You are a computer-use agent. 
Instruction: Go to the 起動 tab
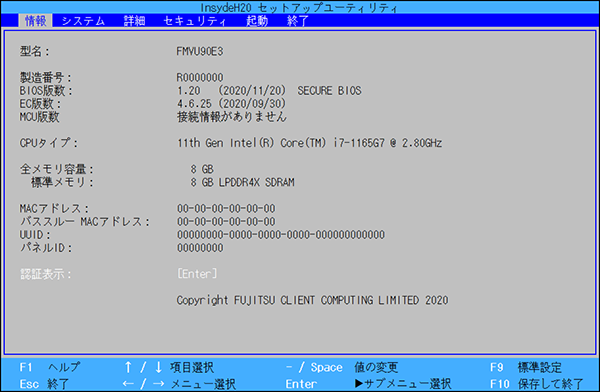(x=257, y=21)
